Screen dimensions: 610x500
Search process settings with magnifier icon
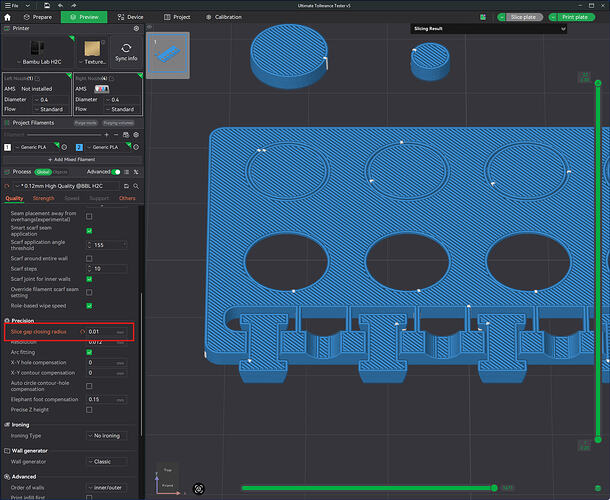tap(136, 186)
